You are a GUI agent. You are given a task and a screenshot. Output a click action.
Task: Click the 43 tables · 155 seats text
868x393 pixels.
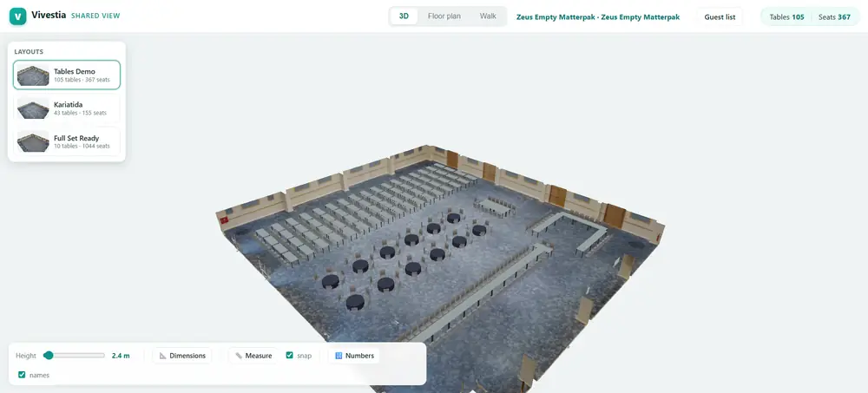point(80,113)
